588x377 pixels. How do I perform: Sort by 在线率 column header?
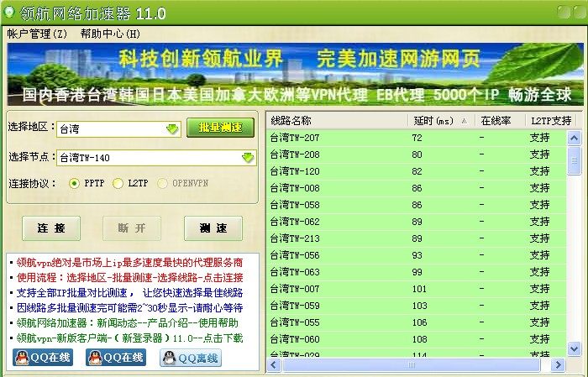[501, 121]
